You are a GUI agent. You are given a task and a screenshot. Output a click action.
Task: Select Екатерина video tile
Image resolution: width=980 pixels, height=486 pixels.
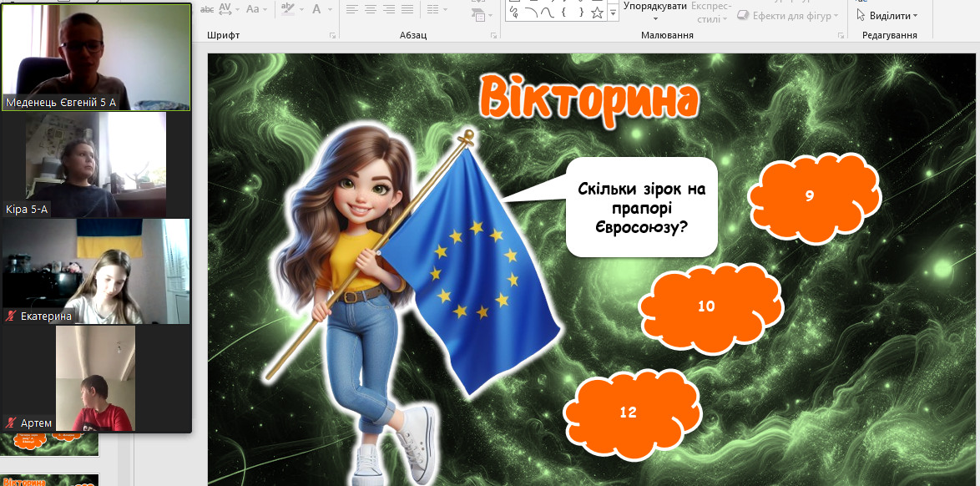pos(96,271)
